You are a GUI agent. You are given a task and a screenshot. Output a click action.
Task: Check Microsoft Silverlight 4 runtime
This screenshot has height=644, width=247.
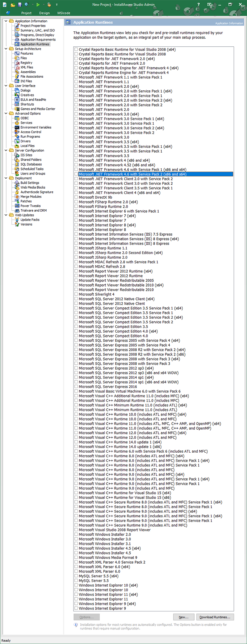point(76,294)
